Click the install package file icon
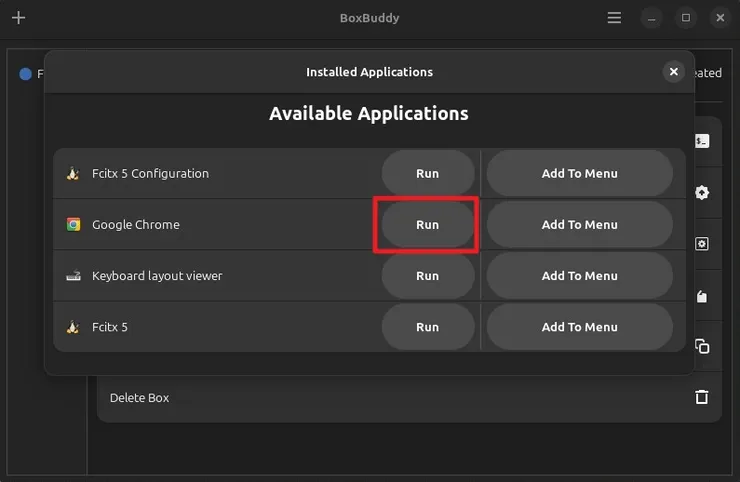This screenshot has width=740, height=482. (x=702, y=296)
